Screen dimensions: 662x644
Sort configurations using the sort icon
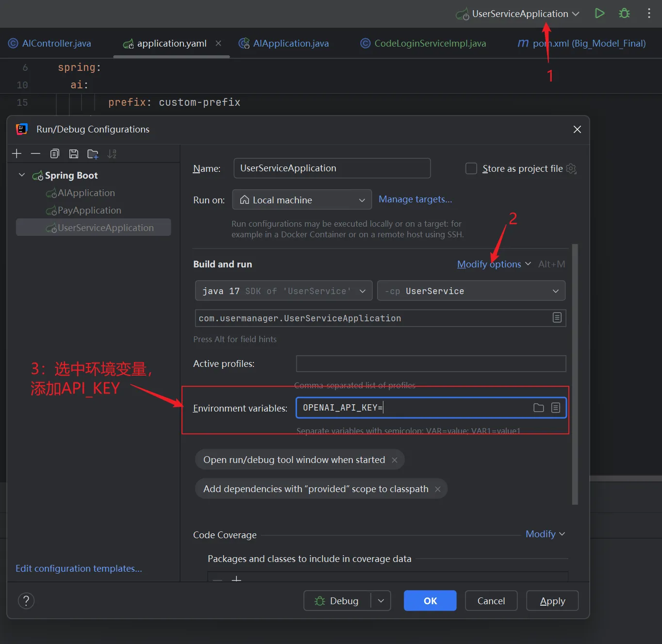[112, 153]
